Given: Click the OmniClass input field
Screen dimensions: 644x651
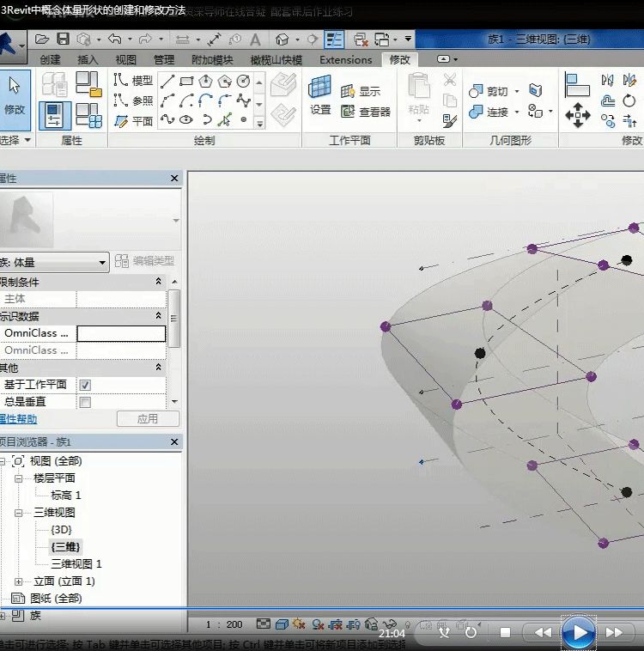Looking at the screenshot, I should 121,333.
